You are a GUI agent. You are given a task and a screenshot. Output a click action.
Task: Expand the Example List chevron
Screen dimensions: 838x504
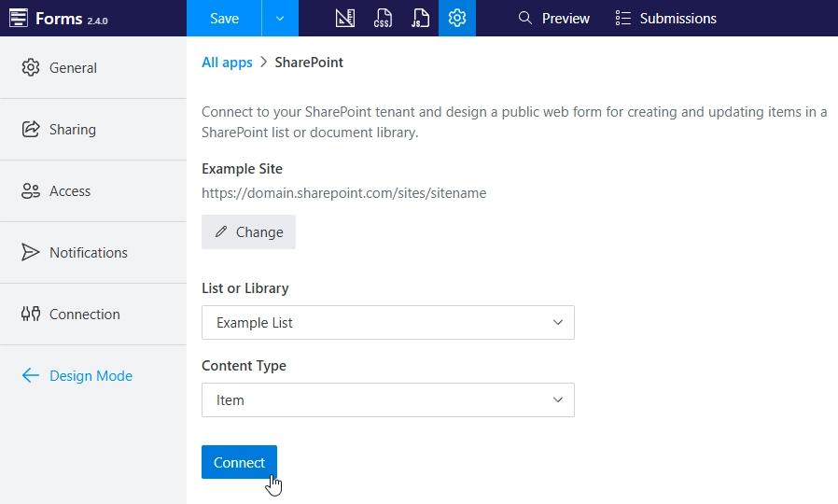tap(558, 322)
